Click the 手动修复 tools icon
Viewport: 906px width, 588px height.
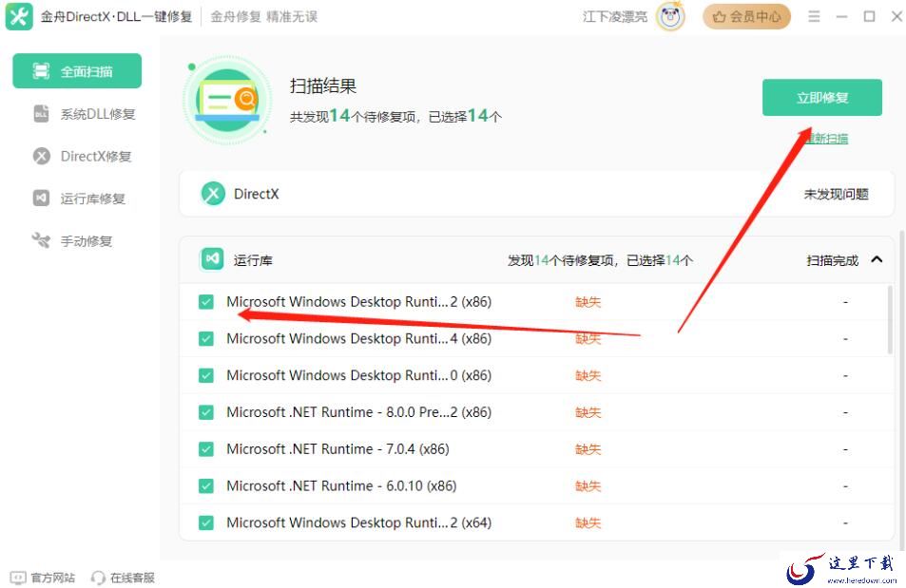pos(41,239)
